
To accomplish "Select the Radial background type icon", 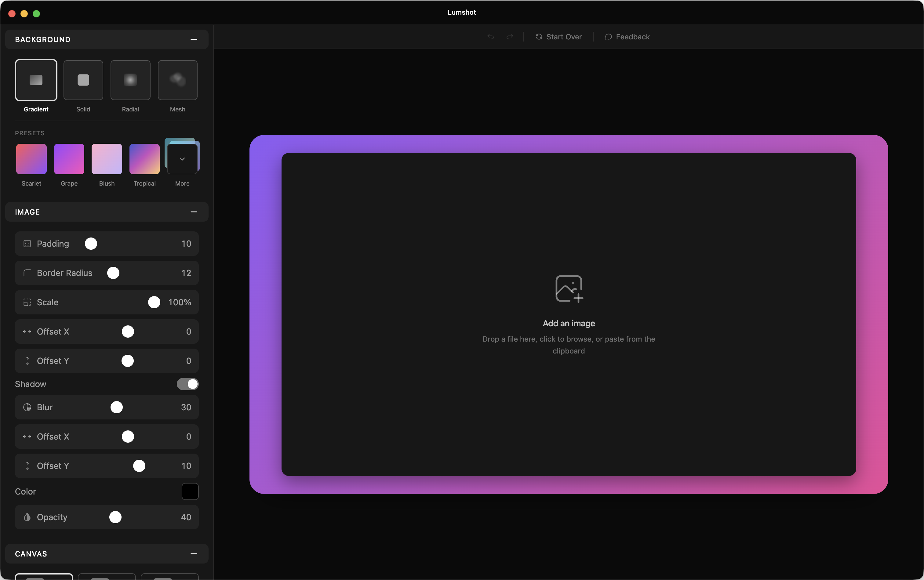I will pos(130,80).
